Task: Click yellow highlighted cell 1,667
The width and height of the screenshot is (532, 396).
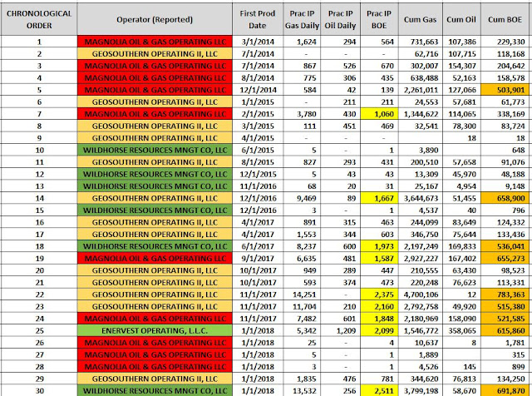Action: tap(379, 198)
